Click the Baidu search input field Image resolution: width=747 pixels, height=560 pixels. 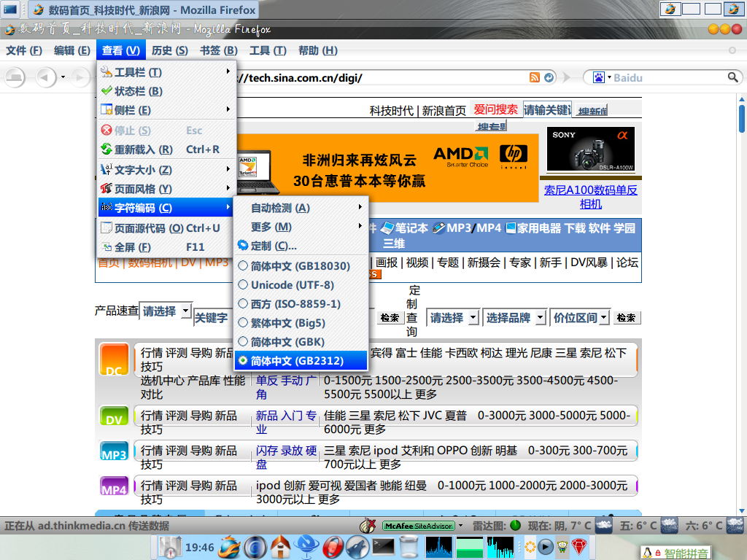point(670,77)
